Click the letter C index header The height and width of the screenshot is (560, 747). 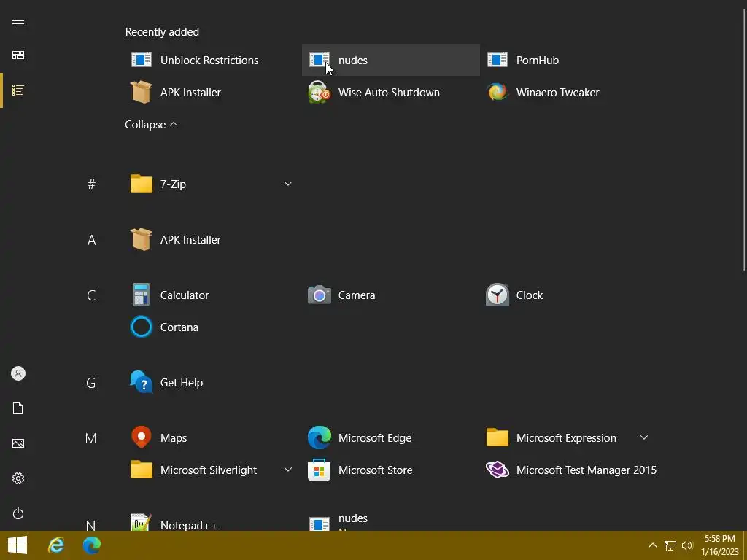click(91, 295)
